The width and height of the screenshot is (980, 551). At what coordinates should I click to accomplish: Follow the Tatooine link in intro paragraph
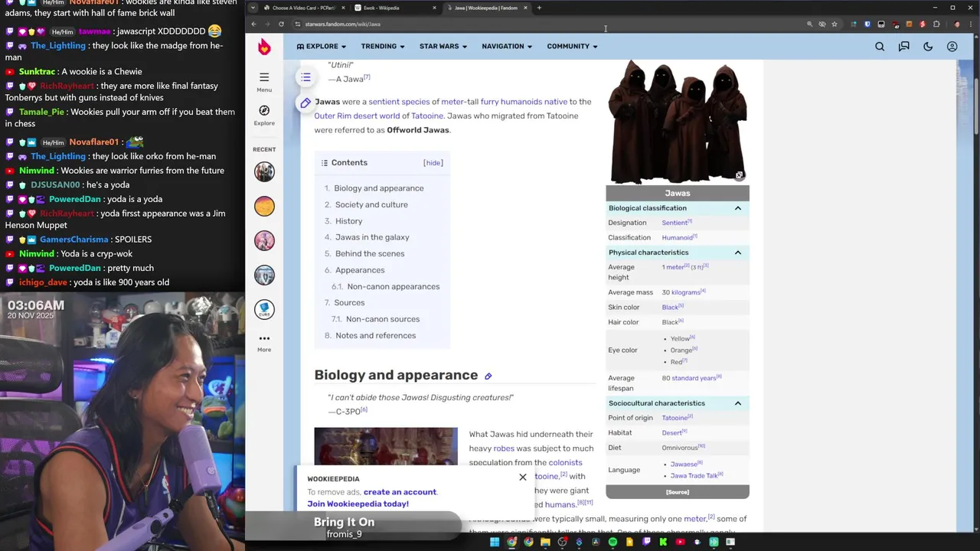[x=427, y=116]
